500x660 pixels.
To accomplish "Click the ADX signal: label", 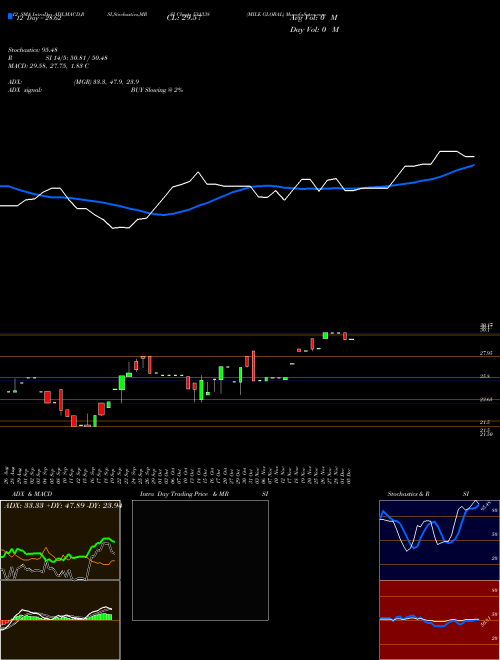I will click(25, 90).
